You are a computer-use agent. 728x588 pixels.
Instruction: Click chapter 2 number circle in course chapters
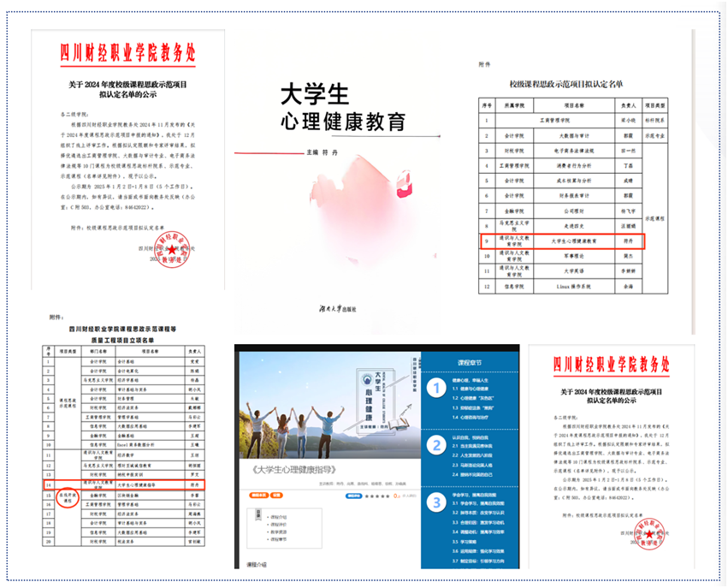(436, 445)
